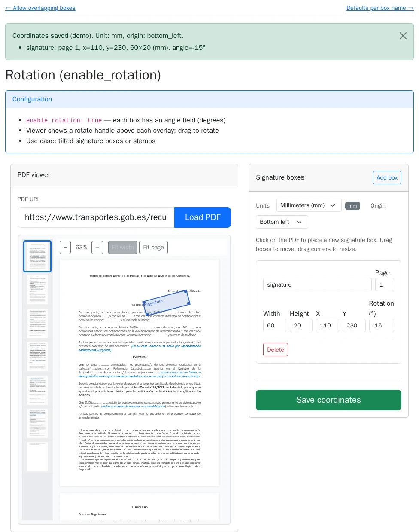The height and width of the screenshot is (532, 419).
Task: Follow the Allow overlapping boxes link
Action: pyautogui.click(x=40, y=8)
